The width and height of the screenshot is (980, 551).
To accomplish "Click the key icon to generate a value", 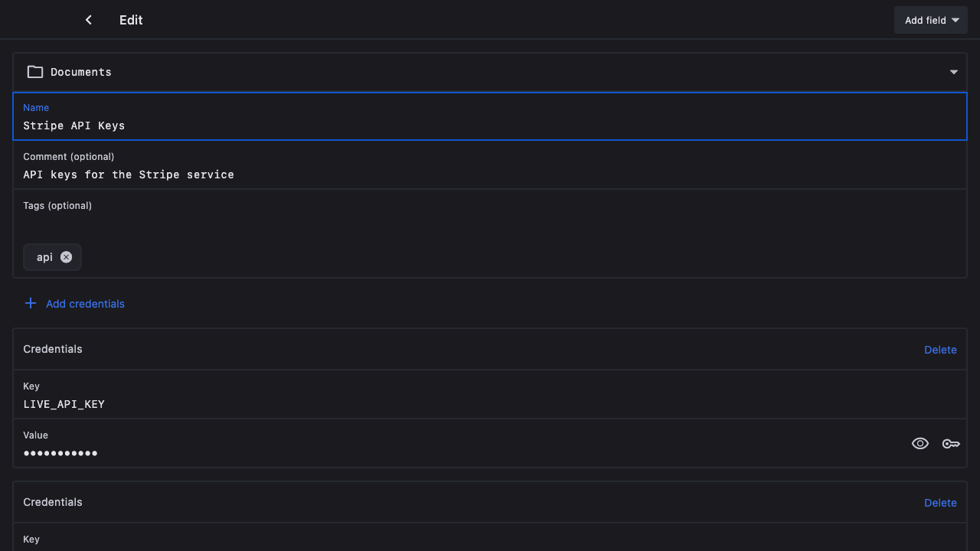I will pos(951,444).
